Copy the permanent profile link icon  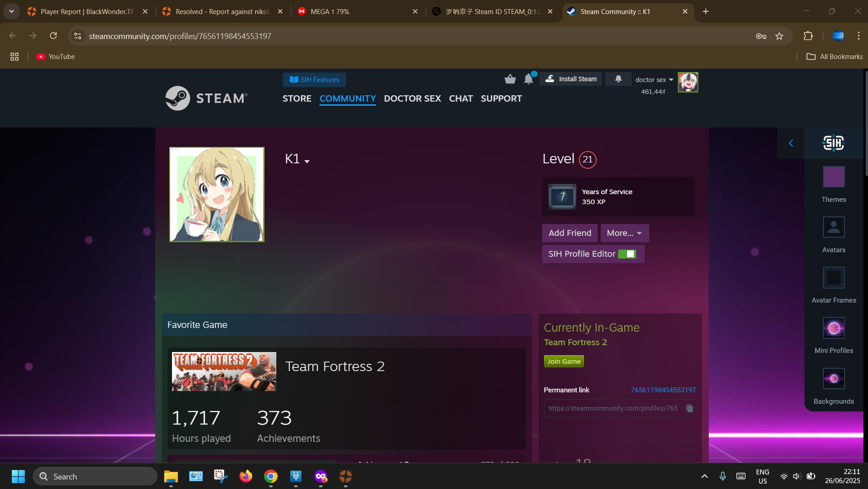(x=689, y=408)
